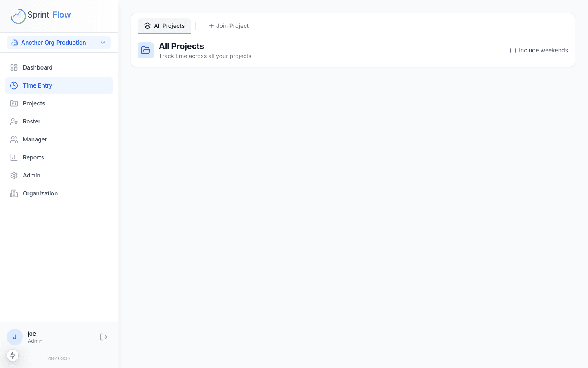The height and width of the screenshot is (368, 588).
Task: Open Projects via its folder icon
Action: [13, 103]
